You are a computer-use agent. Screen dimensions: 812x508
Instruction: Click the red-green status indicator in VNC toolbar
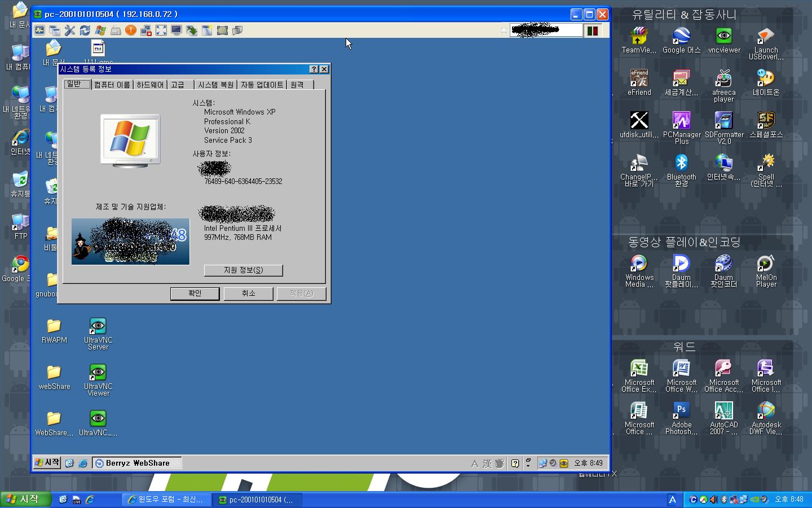592,30
